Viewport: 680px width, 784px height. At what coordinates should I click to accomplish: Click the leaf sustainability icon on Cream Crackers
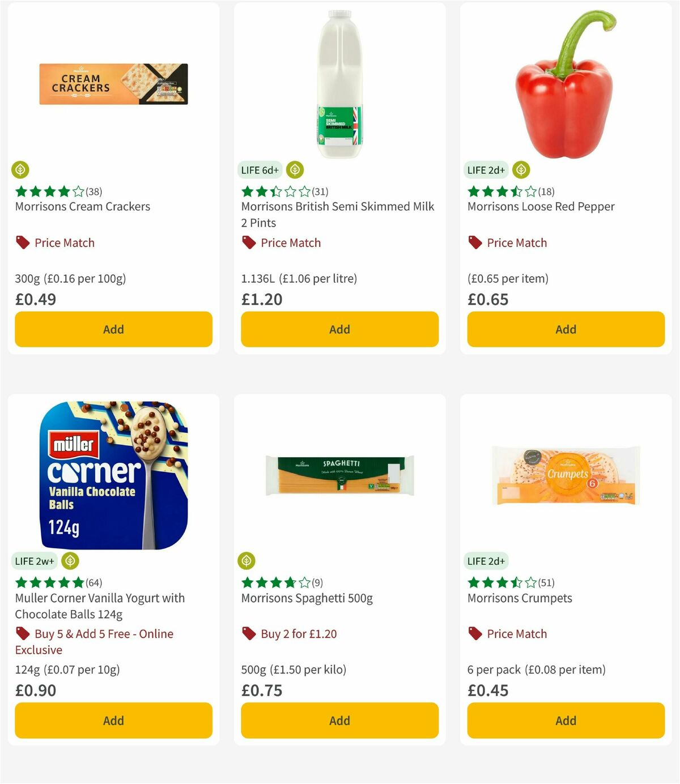[x=20, y=170]
